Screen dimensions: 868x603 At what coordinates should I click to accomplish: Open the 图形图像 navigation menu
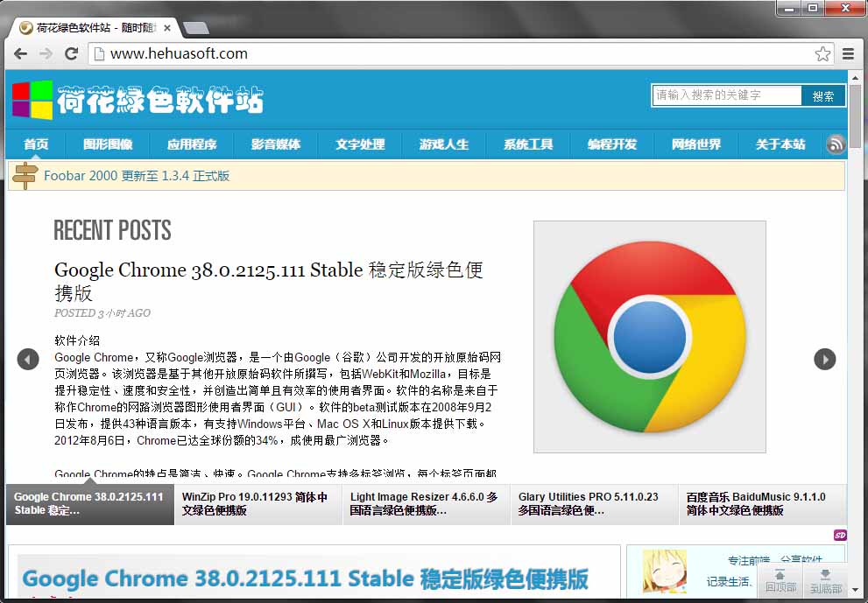pyautogui.click(x=108, y=144)
